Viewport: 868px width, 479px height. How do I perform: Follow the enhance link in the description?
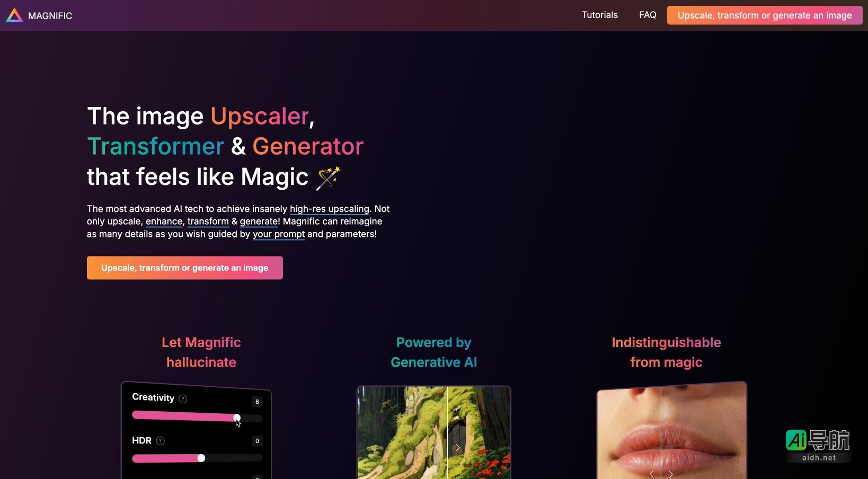(164, 221)
